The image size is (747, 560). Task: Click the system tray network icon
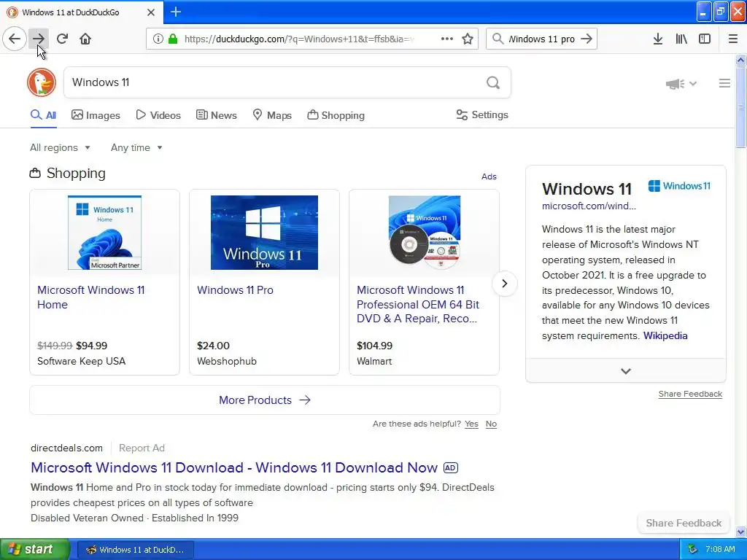click(693, 550)
